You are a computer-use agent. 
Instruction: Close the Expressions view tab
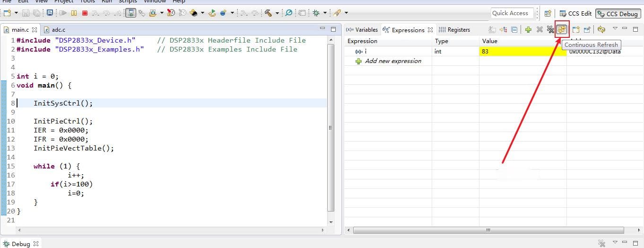(430, 30)
